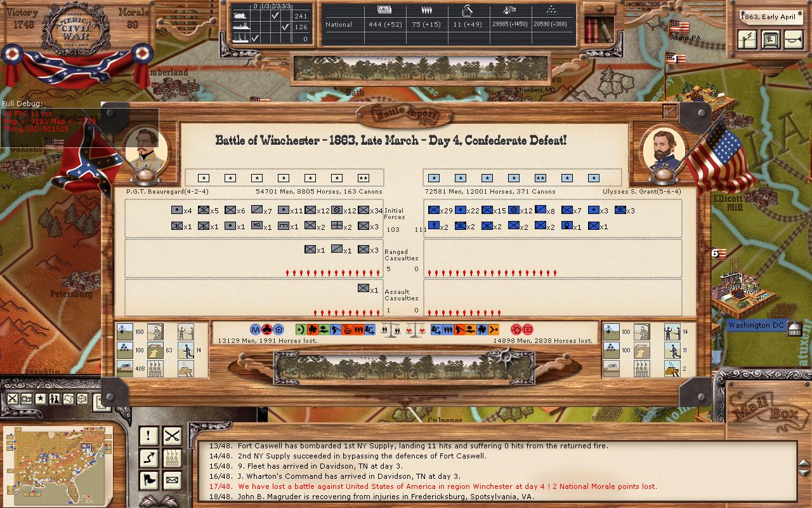Click the 1863, Early April date label
Image resolution: width=812 pixels, height=508 pixels.
770,17
